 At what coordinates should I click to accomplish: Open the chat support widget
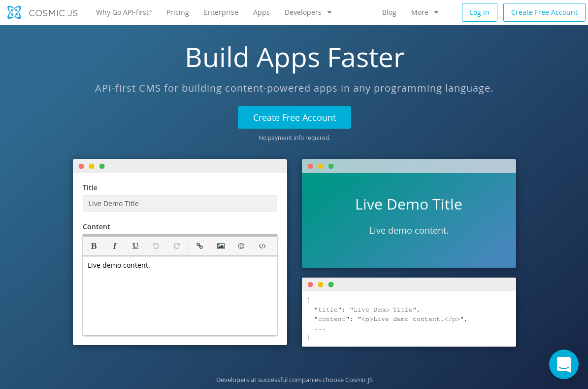563,364
